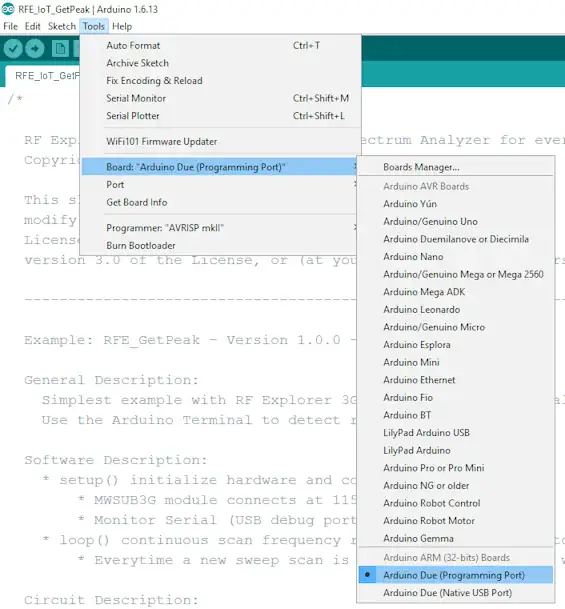Select Burn Bootloader
The image size is (565, 609).
[221, 245]
